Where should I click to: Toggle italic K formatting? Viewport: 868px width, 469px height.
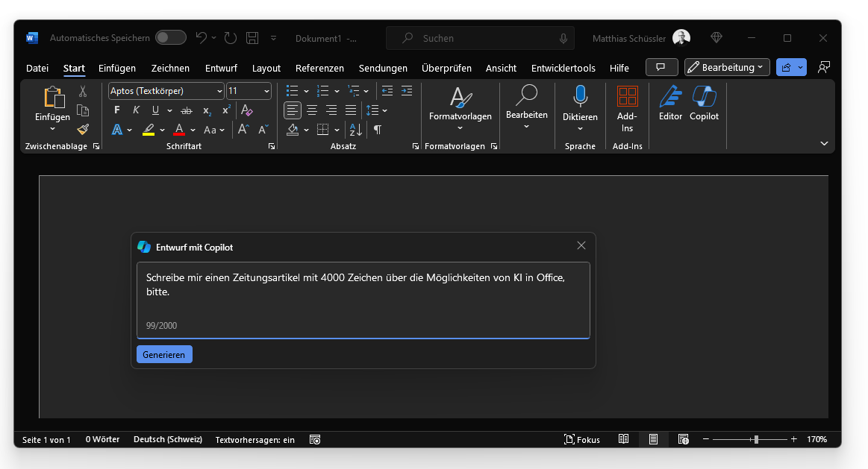[x=136, y=110]
